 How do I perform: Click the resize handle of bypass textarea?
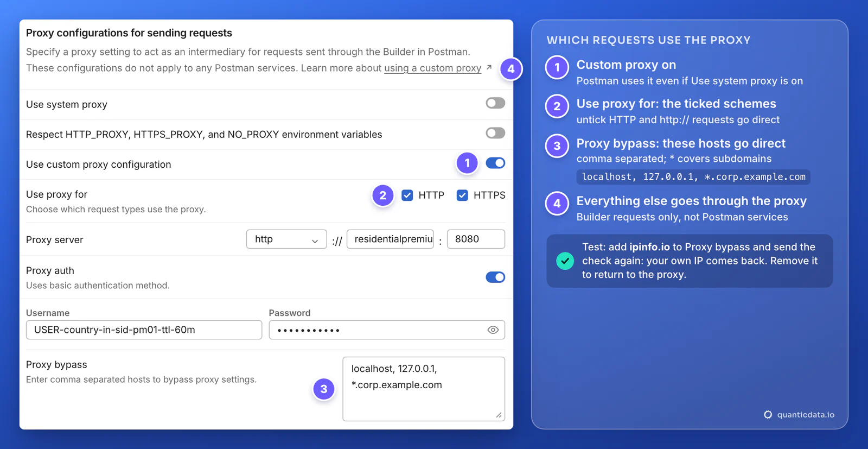[499, 415]
